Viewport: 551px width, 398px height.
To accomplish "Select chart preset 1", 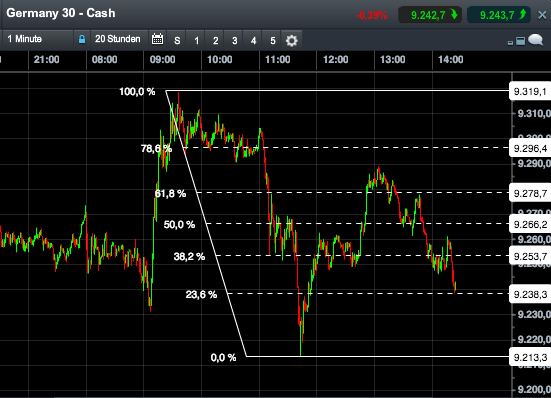I will click(196, 40).
